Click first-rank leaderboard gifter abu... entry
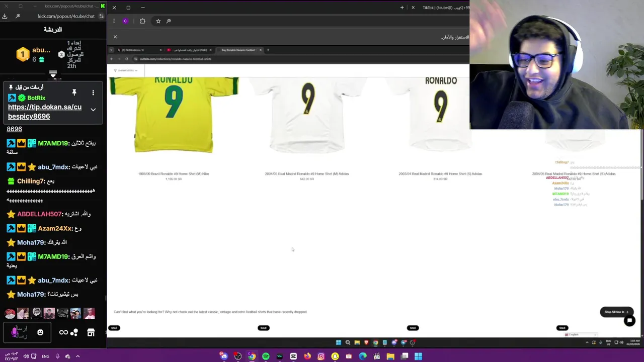Viewport: 644px width, 362px height. [x=34, y=54]
